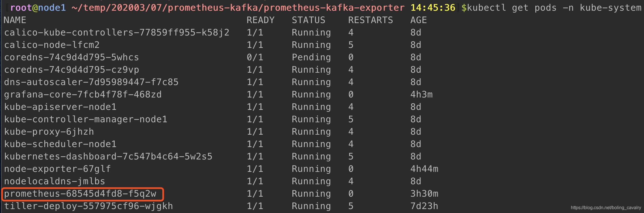Image resolution: width=644 pixels, height=213 pixels.
Task: Click the highlighted prometheus-68545d4fd8-f5q2w pod name
Action: (x=80, y=194)
